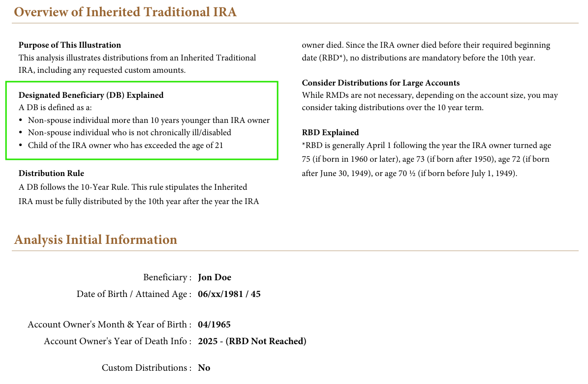Image resolution: width=588 pixels, height=384 pixels.
Task: Click the 'Beneficiary :' label
Action: click(x=167, y=277)
